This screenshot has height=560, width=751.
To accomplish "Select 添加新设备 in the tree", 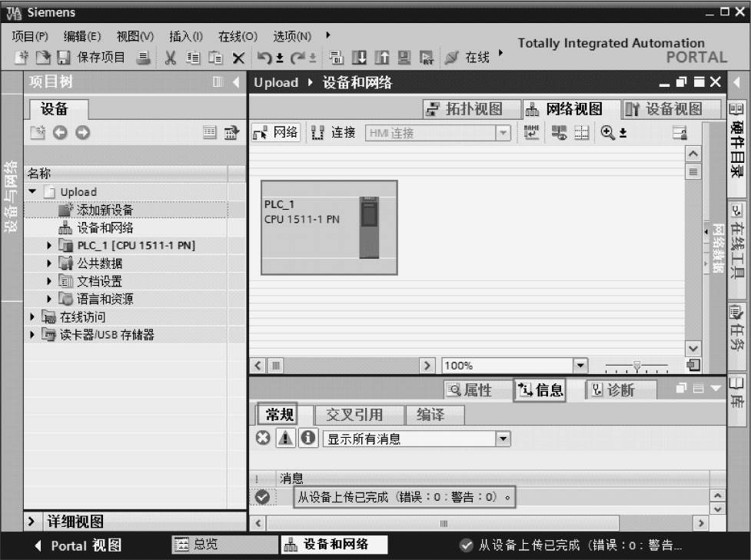I will tap(105, 210).
